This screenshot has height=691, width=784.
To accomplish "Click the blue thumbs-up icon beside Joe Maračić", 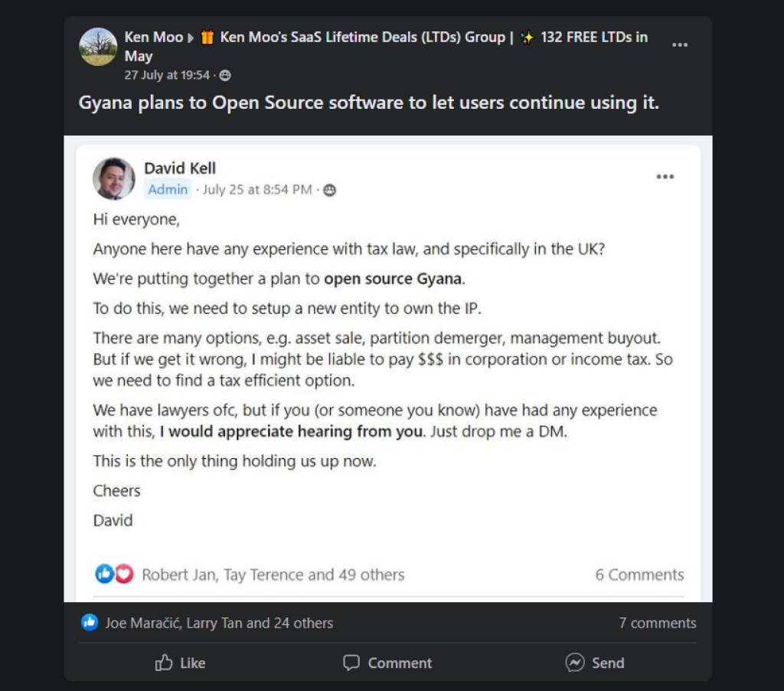I will pos(90,623).
